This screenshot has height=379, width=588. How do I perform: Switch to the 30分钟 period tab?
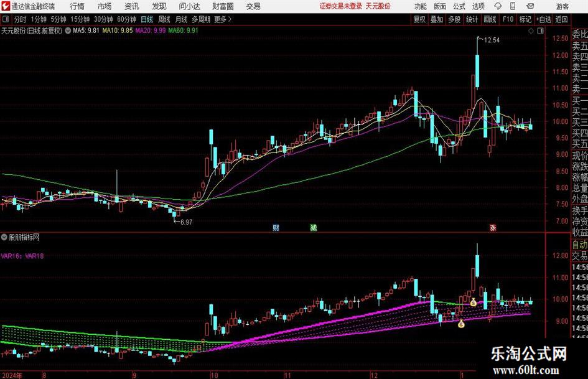tap(103, 19)
